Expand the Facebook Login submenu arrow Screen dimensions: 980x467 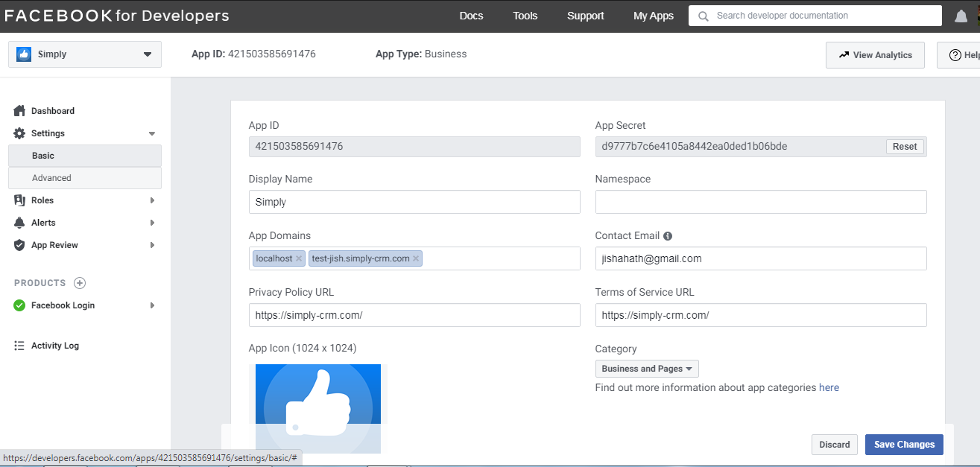click(152, 305)
